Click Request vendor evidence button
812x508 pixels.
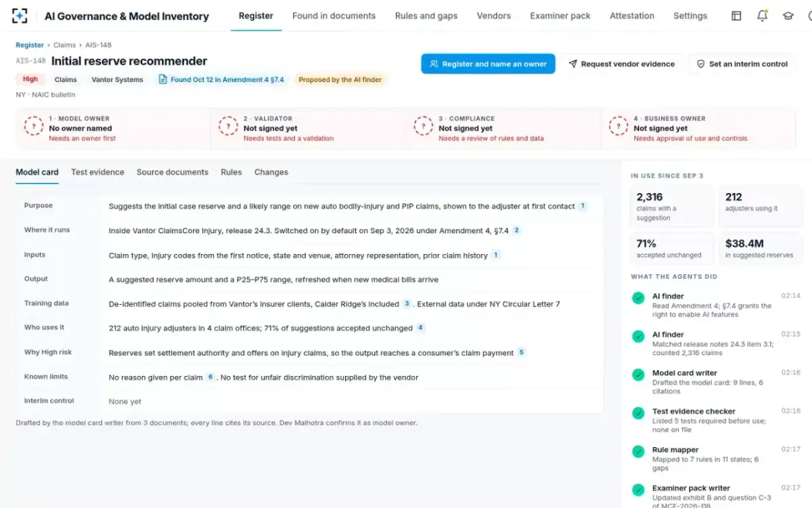coord(621,64)
